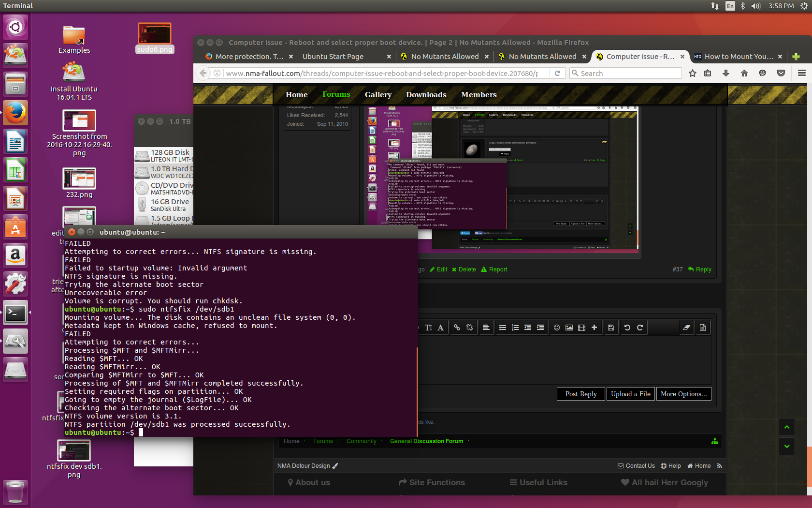Click the outdent icon in editor toolbar
The image size is (812, 508).
[x=528, y=328]
